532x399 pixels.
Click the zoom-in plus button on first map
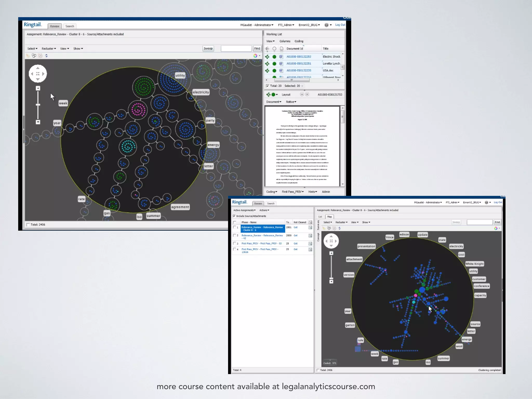tap(38, 88)
